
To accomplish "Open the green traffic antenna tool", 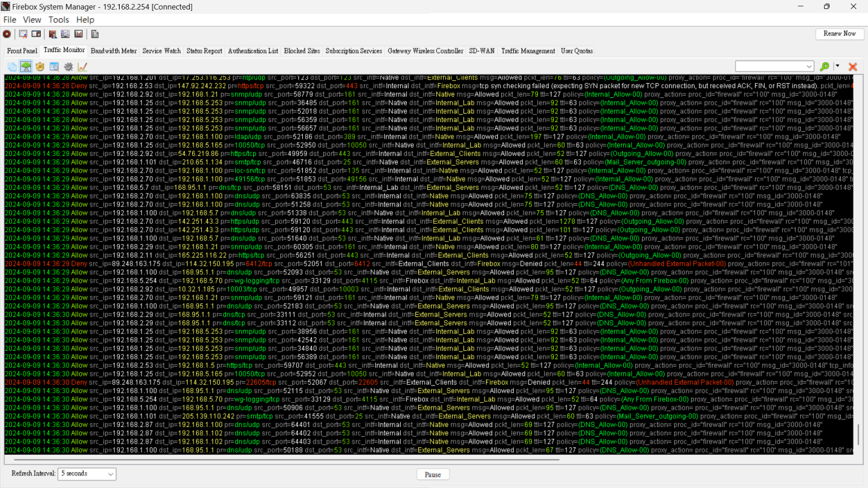I will [x=25, y=66].
